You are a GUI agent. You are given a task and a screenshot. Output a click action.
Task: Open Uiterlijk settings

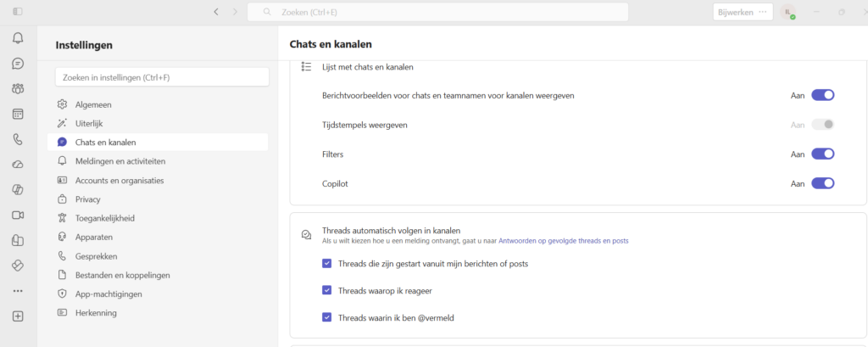(x=158, y=124)
